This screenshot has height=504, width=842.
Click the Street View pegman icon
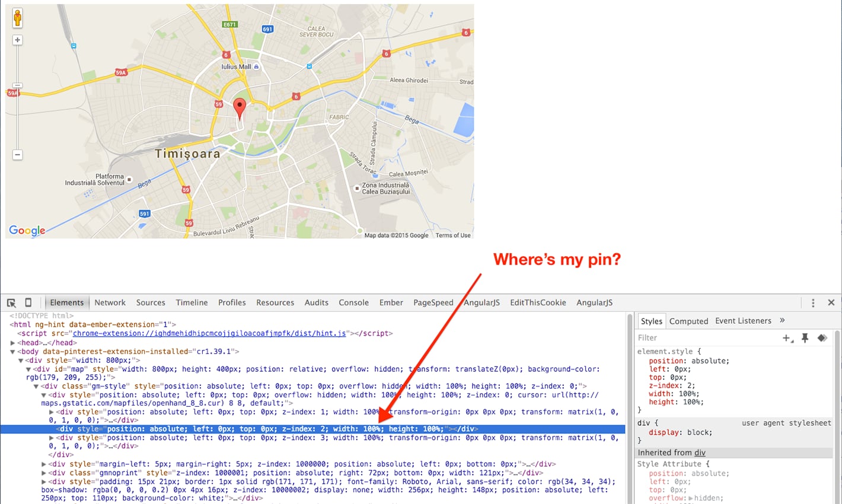coord(17,18)
